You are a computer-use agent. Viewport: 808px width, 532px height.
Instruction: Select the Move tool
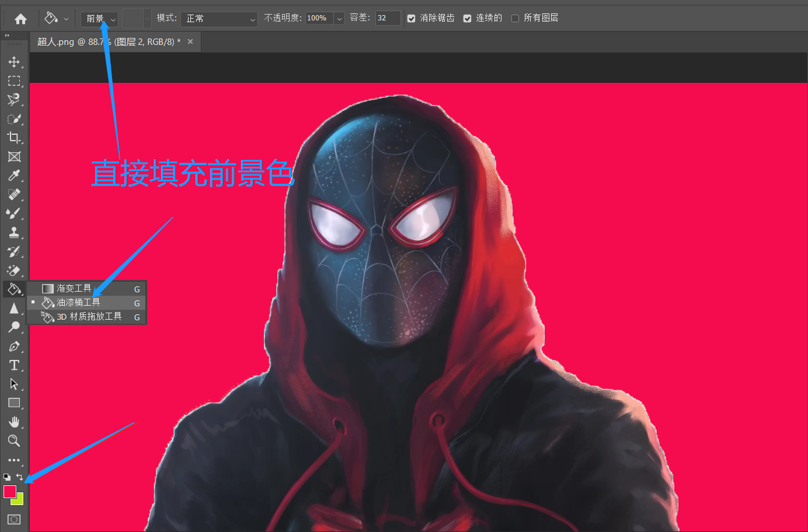14,62
